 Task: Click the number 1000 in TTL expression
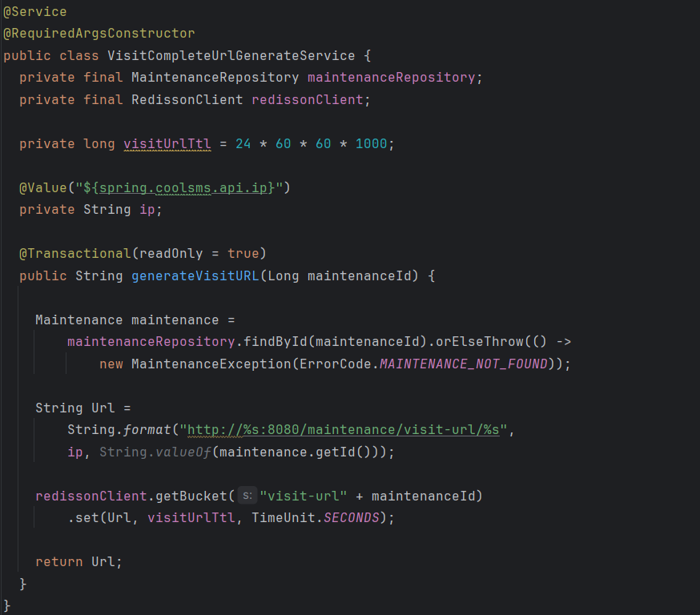(x=371, y=143)
